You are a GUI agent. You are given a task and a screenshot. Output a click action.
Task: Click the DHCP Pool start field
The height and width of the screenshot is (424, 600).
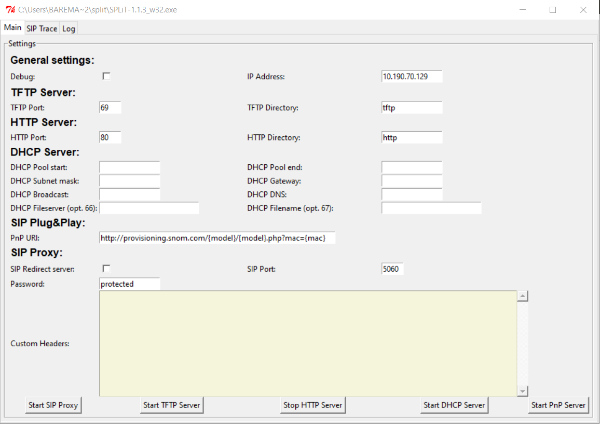tap(129, 167)
